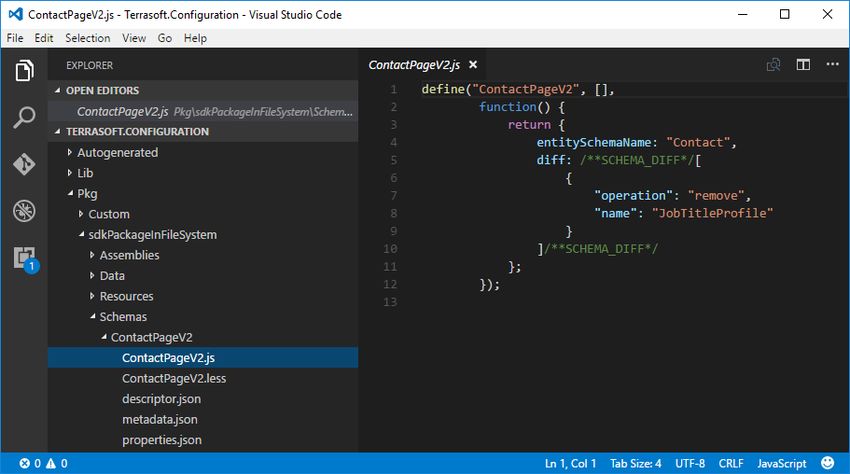The height and width of the screenshot is (474, 850).
Task: Collapse the TERRASOFT.CONFIGURATION section
Action: pyautogui.click(x=58, y=131)
